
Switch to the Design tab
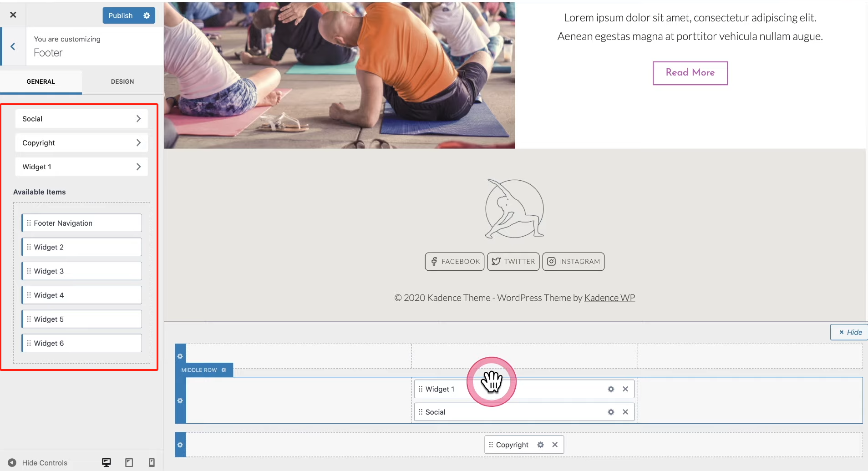click(x=122, y=81)
